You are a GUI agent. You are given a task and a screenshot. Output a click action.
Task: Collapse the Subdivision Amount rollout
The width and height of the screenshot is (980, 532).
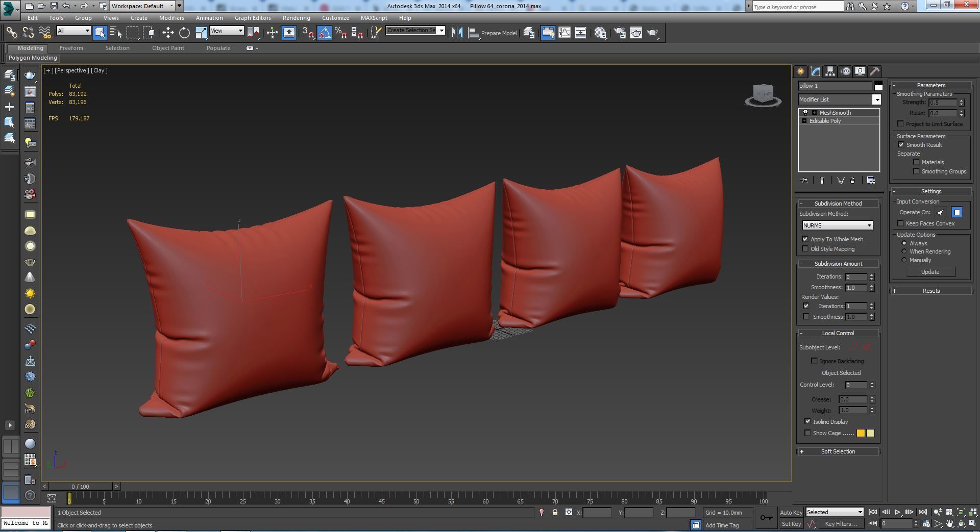[838, 264]
